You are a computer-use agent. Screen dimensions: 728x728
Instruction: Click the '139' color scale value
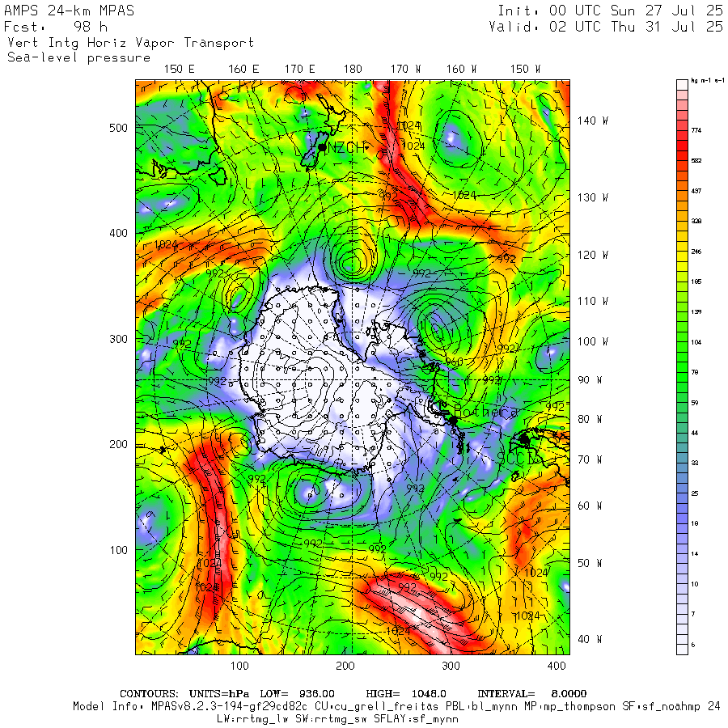coord(696,312)
